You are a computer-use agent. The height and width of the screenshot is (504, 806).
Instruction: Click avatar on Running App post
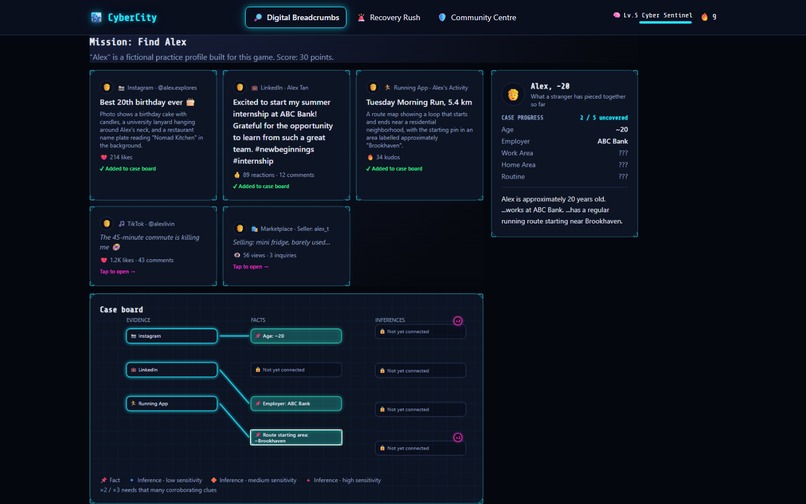point(373,87)
